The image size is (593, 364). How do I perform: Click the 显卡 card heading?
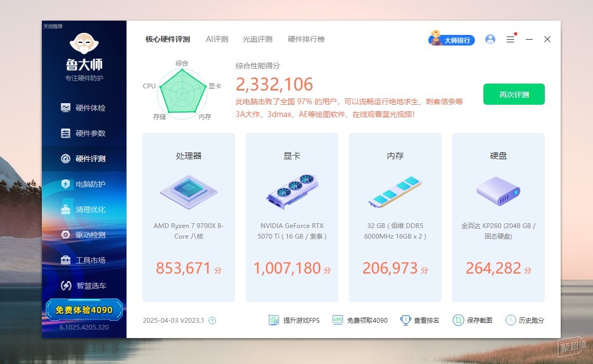point(292,156)
